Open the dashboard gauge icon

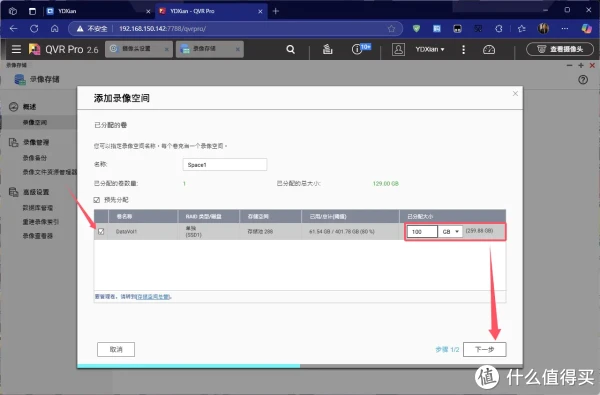[x=489, y=49]
